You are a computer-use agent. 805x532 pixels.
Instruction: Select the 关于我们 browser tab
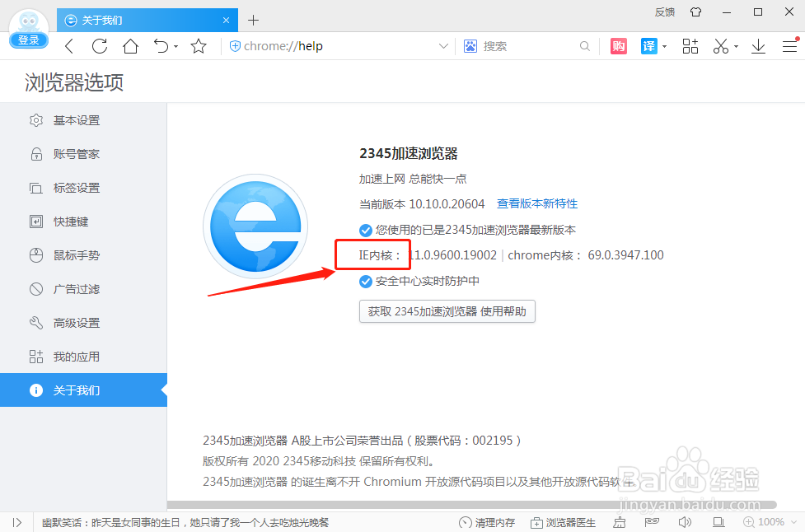tap(147, 21)
